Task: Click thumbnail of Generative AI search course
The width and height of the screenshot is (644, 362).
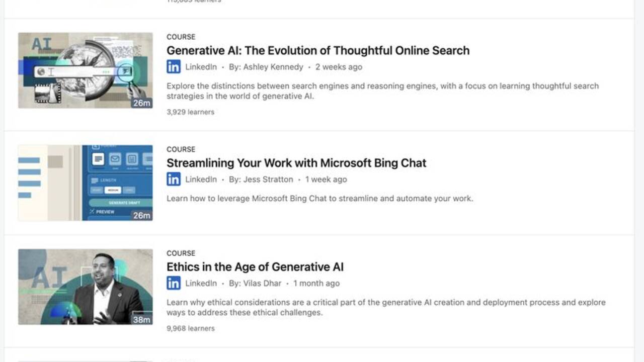Action: click(x=86, y=70)
